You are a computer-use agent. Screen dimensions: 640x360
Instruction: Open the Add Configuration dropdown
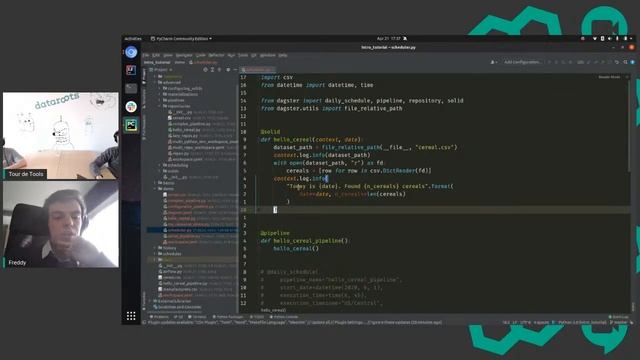click(522, 62)
